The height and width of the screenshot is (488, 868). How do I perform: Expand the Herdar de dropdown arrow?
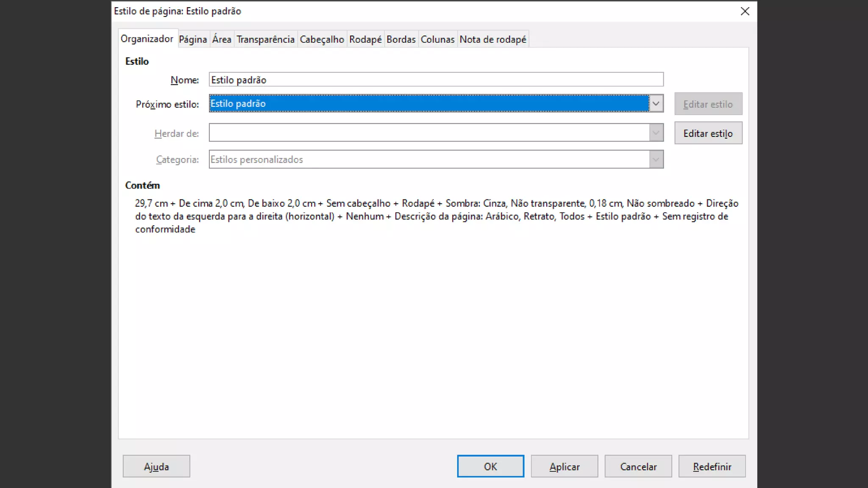point(656,133)
